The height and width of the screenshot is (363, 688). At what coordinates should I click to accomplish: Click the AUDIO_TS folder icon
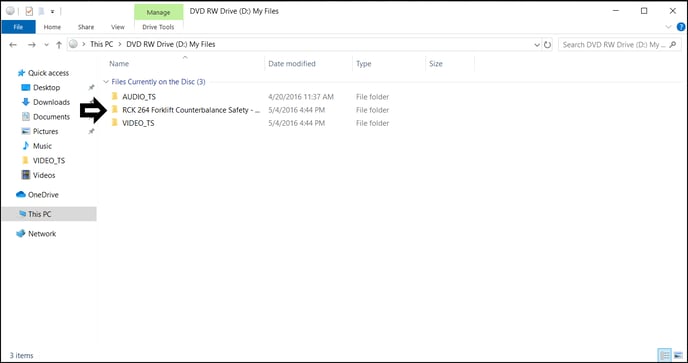click(115, 96)
